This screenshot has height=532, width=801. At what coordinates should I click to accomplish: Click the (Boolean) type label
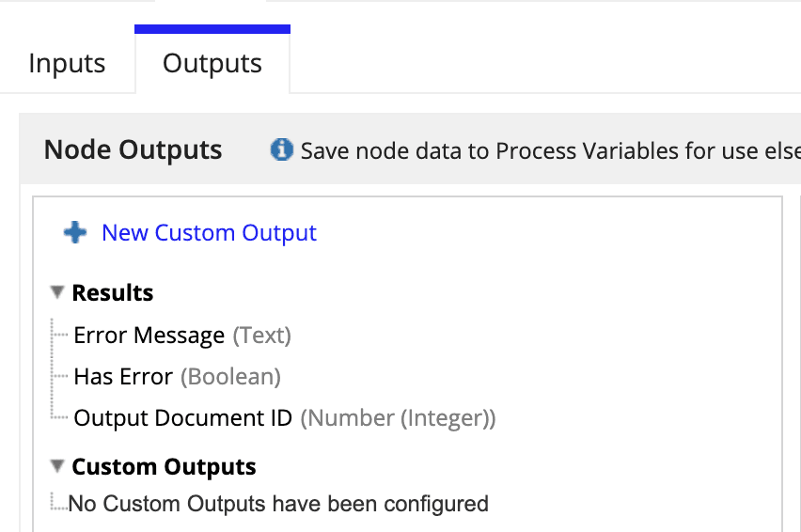(x=230, y=377)
